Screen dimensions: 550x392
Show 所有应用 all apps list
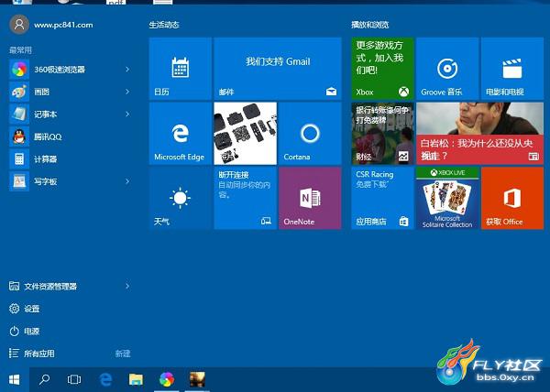point(32,354)
